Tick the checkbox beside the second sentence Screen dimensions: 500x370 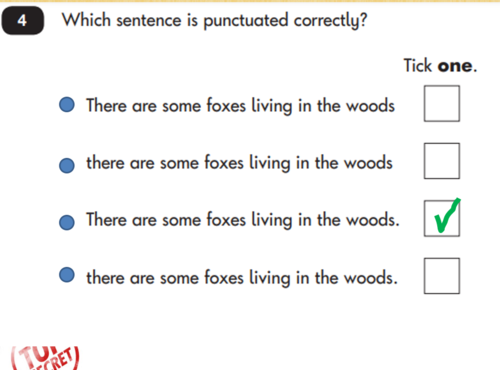pyautogui.click(x=442, y=161)
